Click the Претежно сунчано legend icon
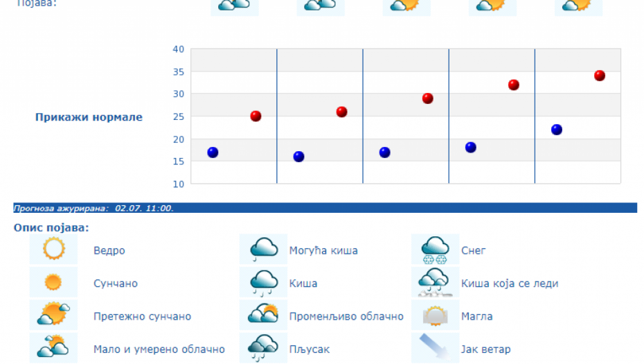Screen dimensions: 644x364 pos(53,315)
